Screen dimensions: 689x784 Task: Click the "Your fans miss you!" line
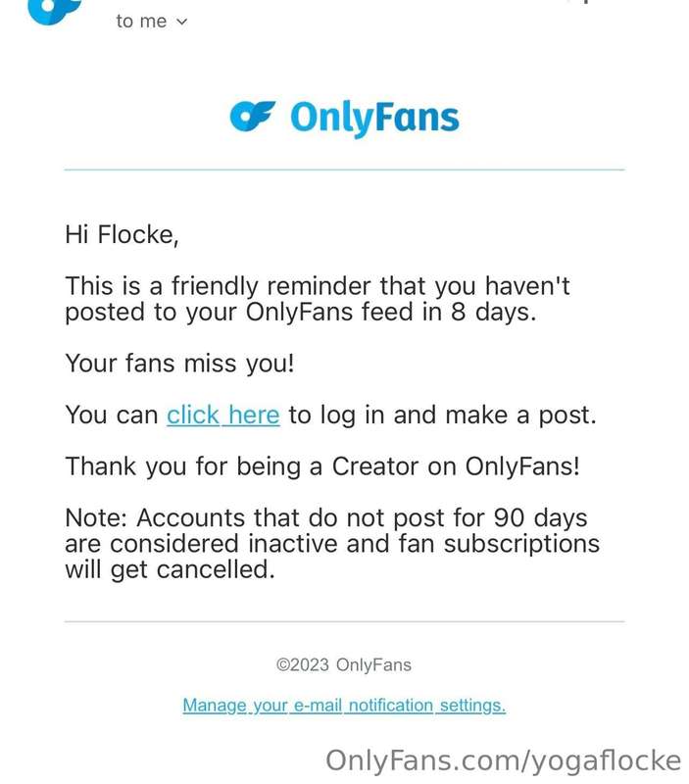coord(179,364)
